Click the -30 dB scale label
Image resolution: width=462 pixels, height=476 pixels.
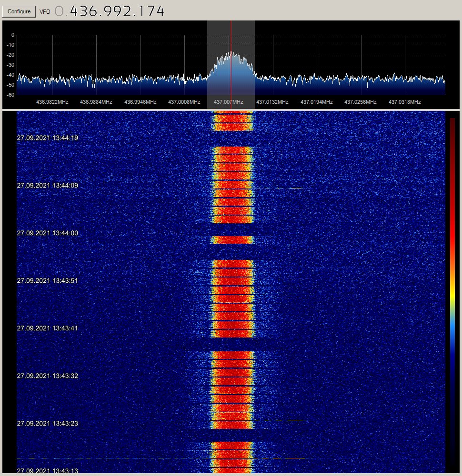[10, 65]
